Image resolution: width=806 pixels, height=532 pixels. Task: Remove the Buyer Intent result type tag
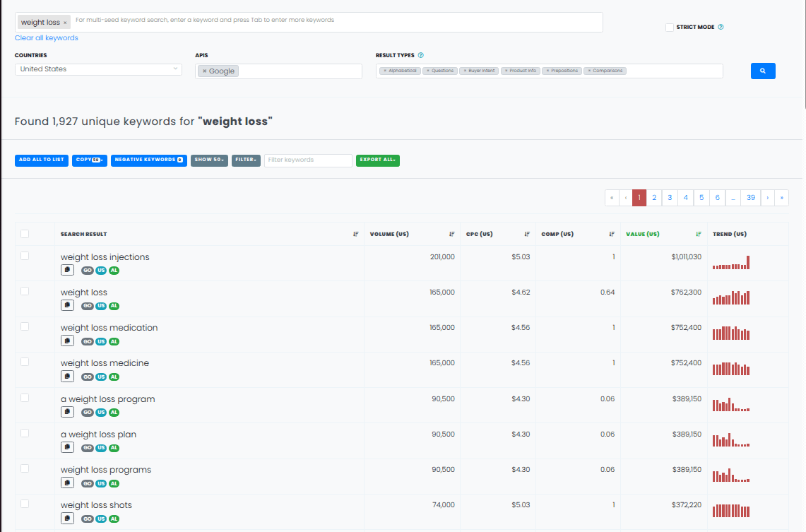[465, 71]
